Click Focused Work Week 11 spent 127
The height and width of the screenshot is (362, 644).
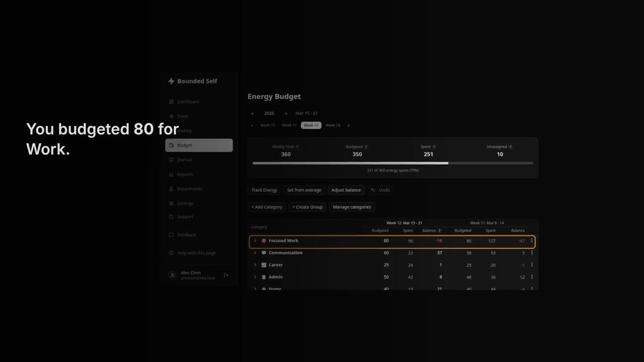point(492,241)
